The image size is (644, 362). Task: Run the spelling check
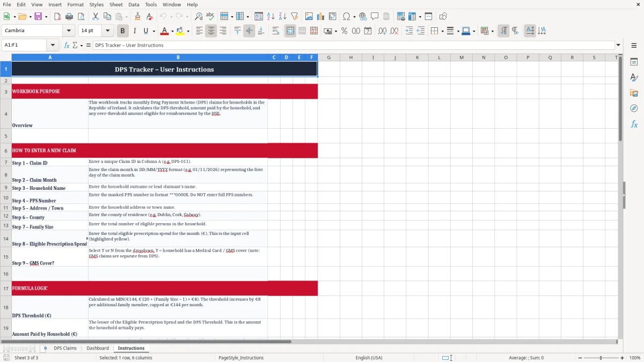click(x=210, y=17)
